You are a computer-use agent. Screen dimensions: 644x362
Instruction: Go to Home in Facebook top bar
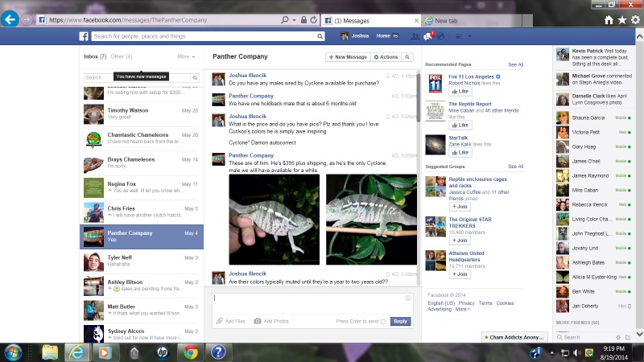(x=383, y=36)
